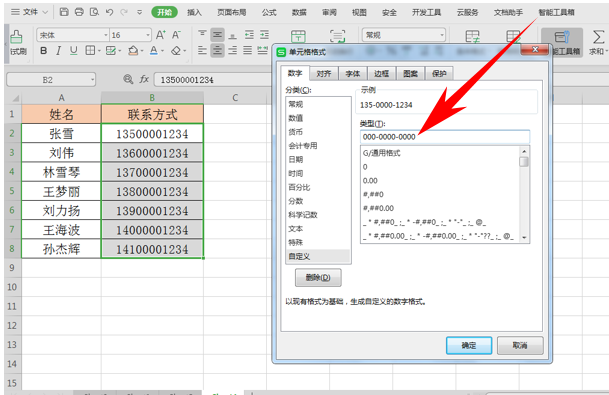
Task: Open the 开发工具 ribbon tab
Action: tap(426, 12)
